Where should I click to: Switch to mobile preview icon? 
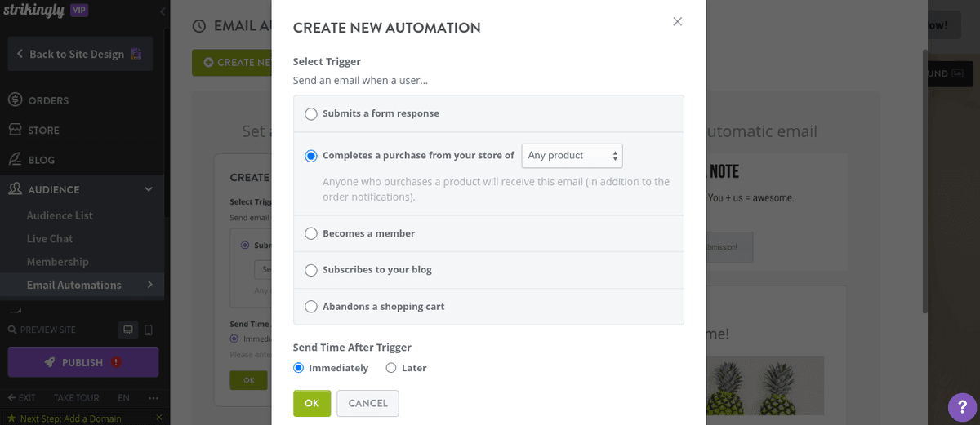[x=148, y=330]
